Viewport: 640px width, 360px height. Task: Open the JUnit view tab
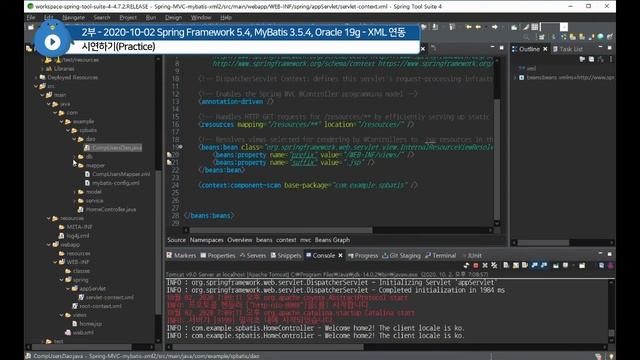tap(472, 256)
